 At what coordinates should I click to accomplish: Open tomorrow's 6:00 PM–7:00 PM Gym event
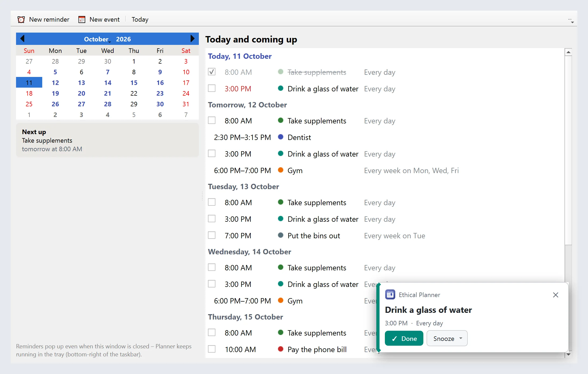pos(295,170)
